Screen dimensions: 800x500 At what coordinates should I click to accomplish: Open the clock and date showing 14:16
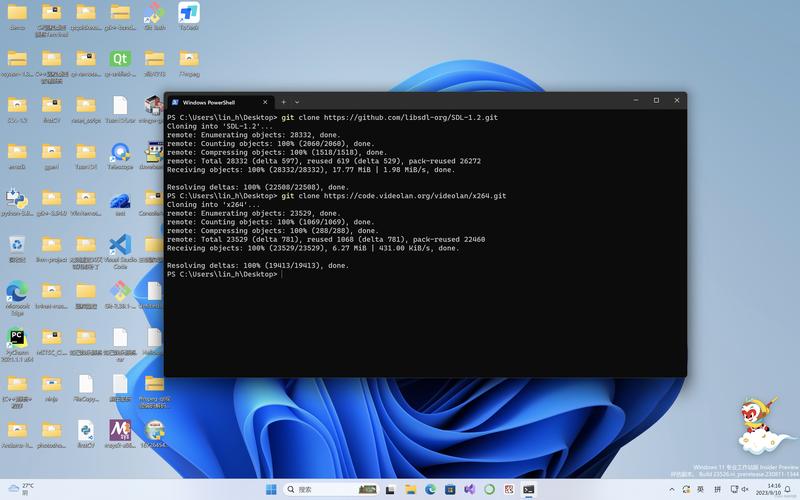coord(768,489)
